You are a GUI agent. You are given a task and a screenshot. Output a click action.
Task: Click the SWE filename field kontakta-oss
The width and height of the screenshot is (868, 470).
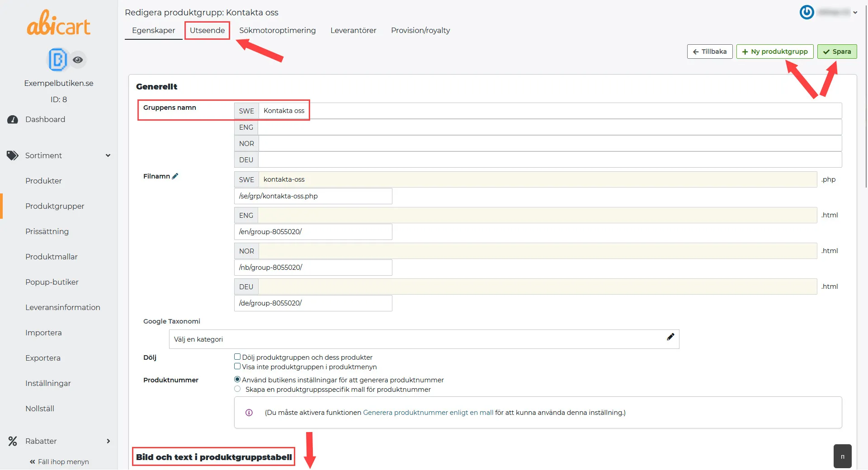click(538, 179)
